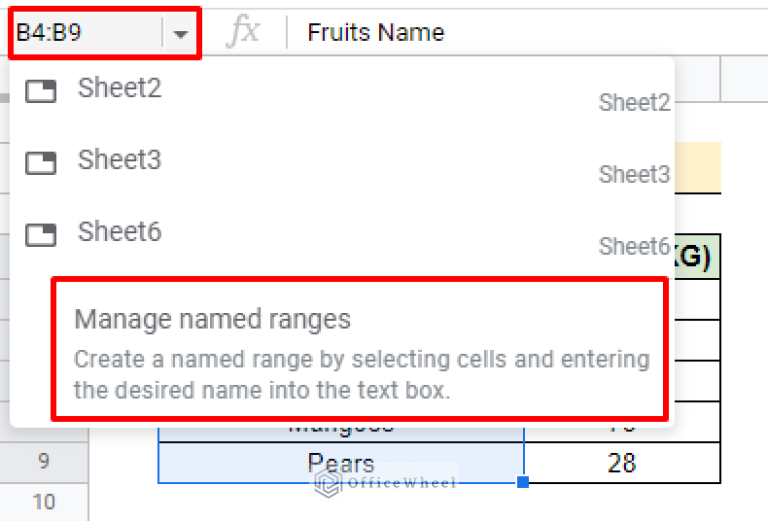Choose the Sheet3 label in the list

click(x=119, y=160)
